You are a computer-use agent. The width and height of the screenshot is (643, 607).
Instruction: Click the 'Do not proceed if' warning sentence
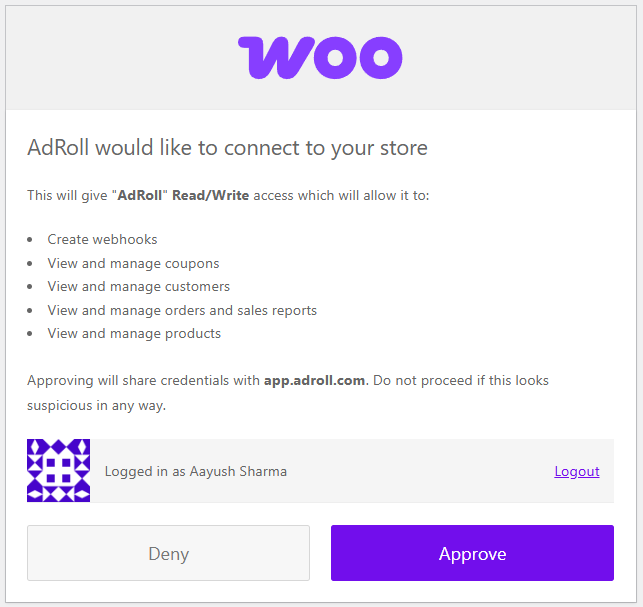[x=462, y=381]
